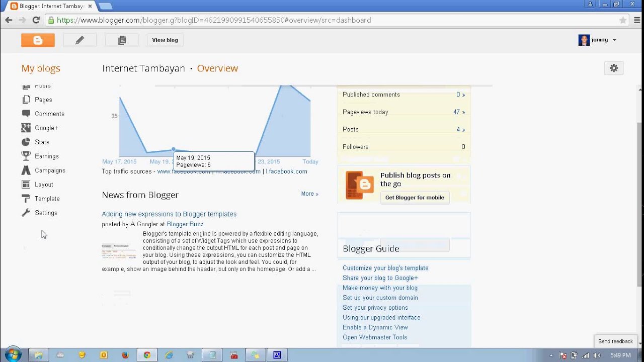This screenshot has height=362, width=644.
Task: Click the Google+ sidebar icon
Action: (26, 128)
